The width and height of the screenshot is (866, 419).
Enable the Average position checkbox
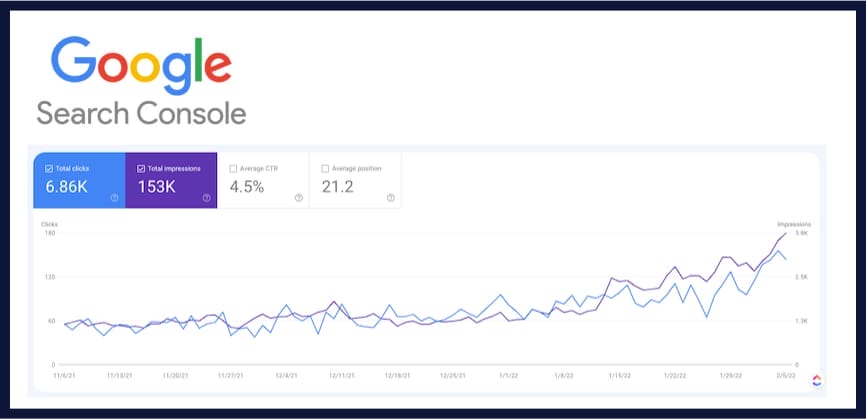point(325,168)
